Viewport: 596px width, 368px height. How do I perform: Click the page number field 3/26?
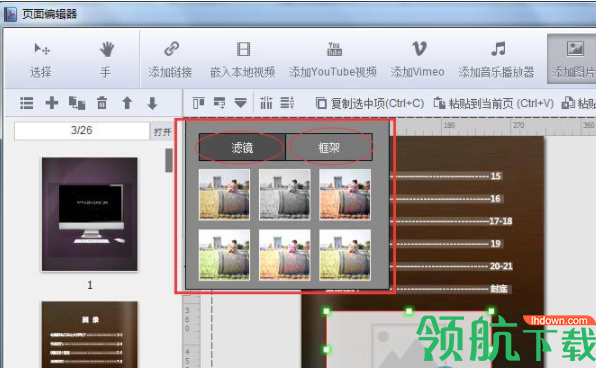tap(82, 130)
